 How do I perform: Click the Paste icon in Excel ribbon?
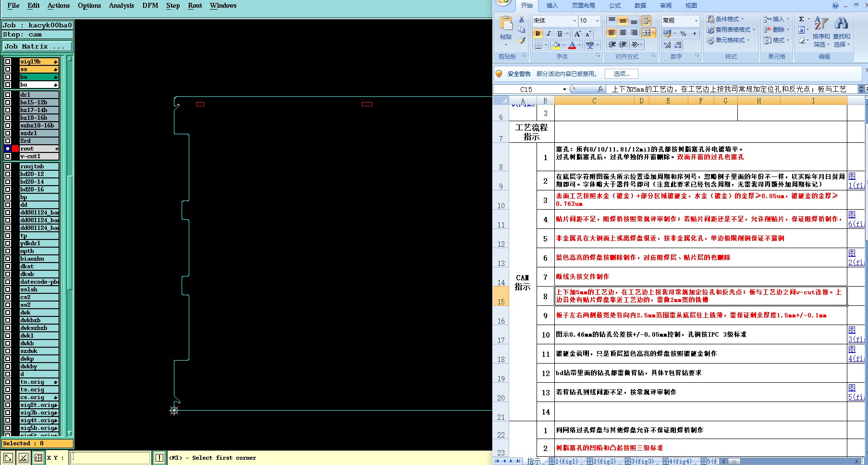click(x=506, y=24)
